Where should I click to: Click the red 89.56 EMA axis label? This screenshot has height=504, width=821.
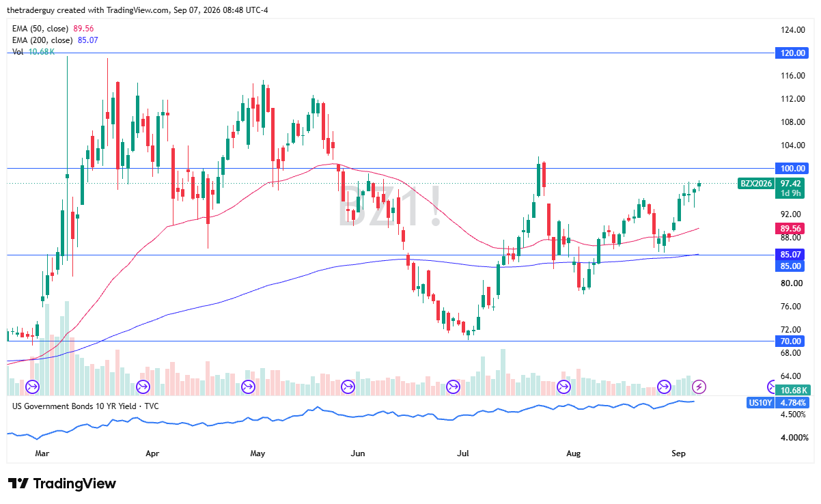(x=791, y=228)
